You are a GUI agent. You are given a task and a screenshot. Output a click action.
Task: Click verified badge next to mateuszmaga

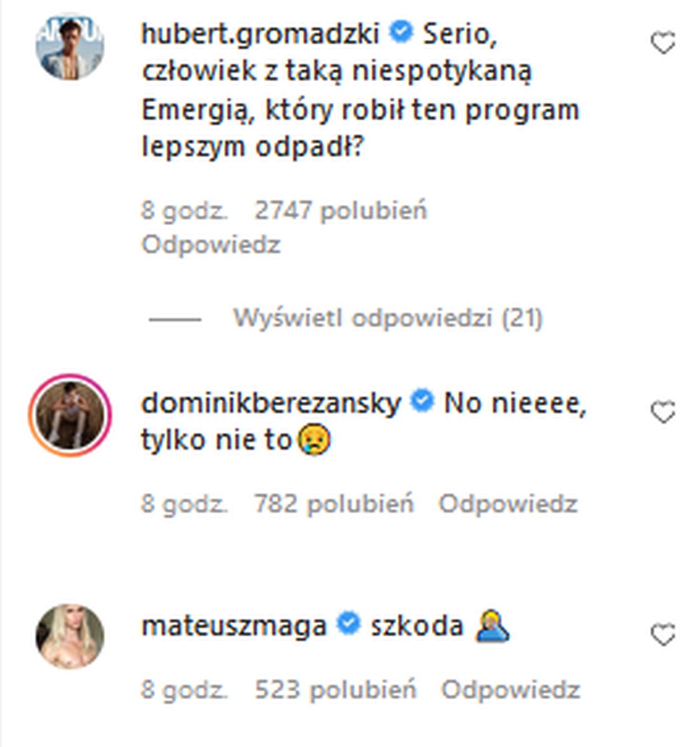[348, 624]
